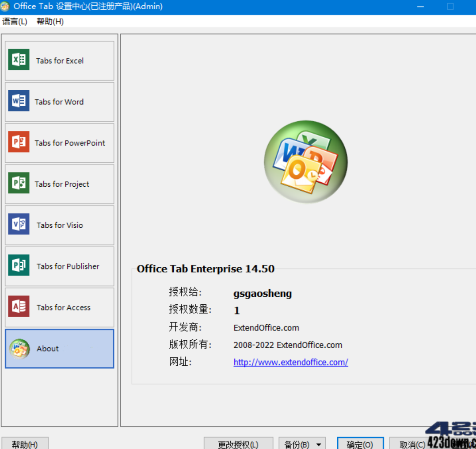Click the Project icon in the sidebar
The height and width of the screenshot is (449, 476).
click(x=19, y=183)
